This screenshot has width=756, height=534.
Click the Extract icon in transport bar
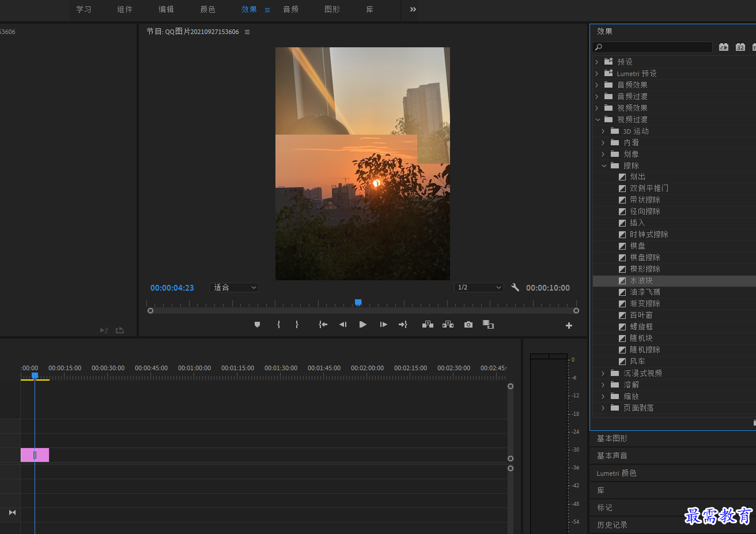[x=448, y=325]
